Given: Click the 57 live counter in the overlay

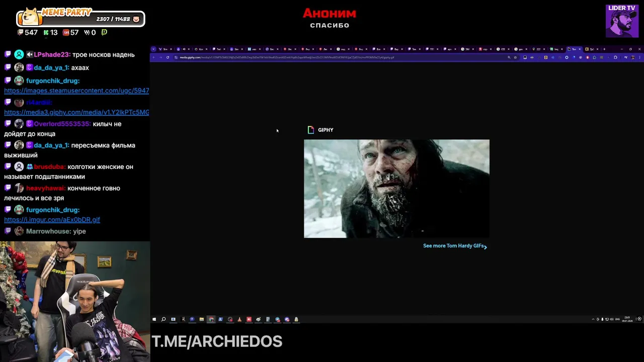Looking at the screenshot, I should tap(74, 32).
